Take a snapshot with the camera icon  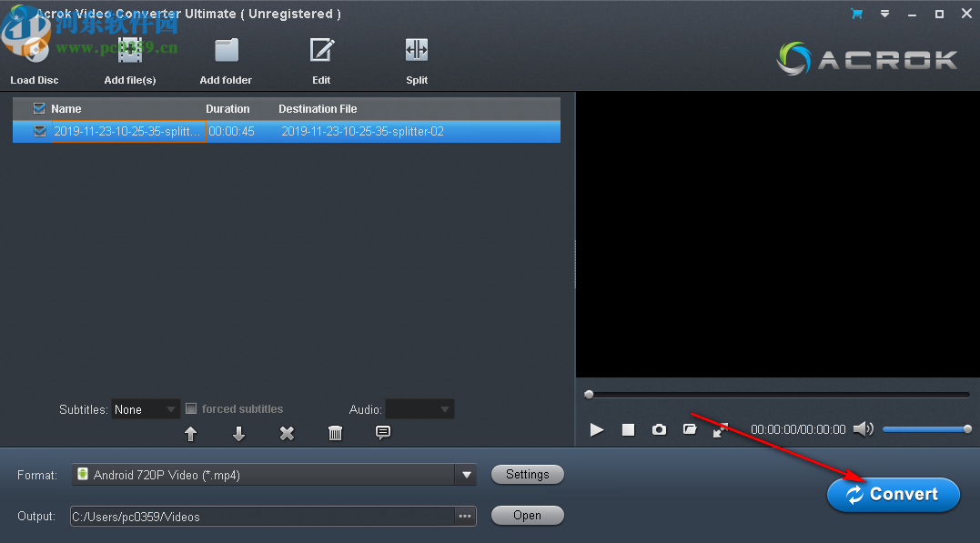659,429
